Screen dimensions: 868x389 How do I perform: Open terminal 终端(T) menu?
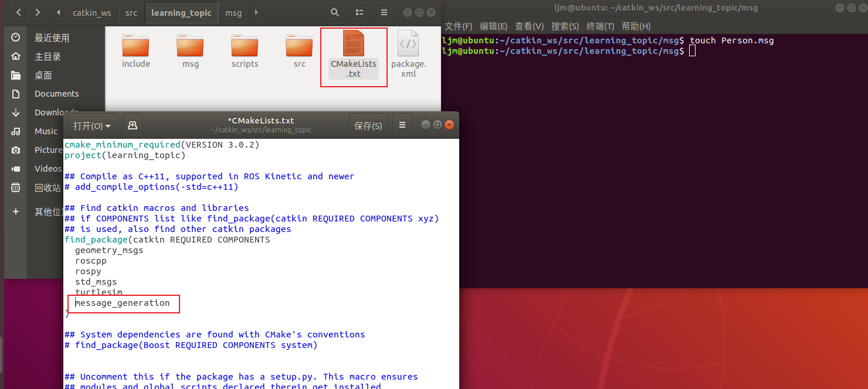pos(601,26)
